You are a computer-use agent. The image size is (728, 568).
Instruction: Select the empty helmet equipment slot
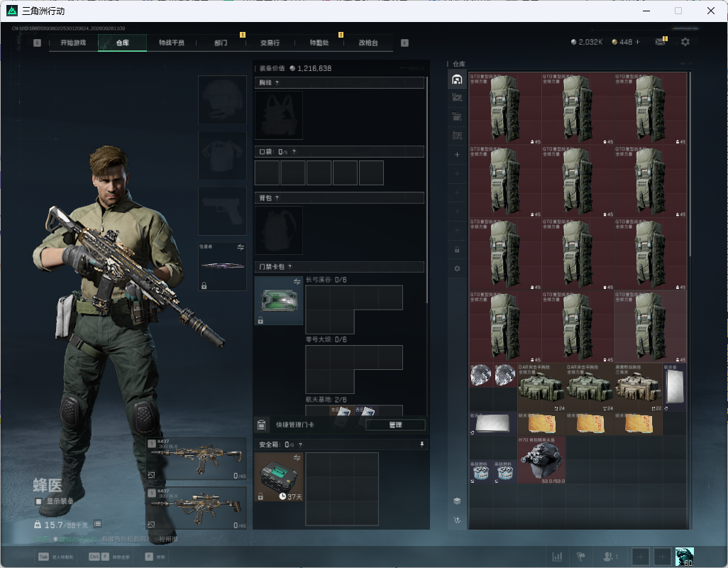click(222, 100)
